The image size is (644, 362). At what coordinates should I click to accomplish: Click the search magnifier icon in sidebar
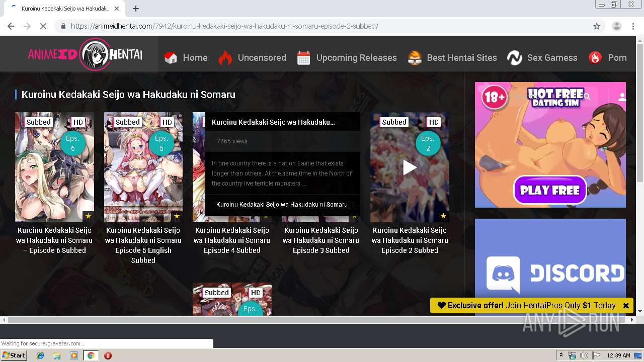pyautogui.click(x=587, y=97)
